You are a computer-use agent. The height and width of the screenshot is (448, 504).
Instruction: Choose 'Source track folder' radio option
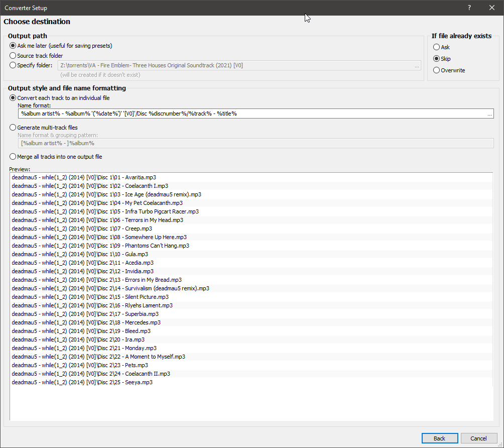(x=13, y=56)
